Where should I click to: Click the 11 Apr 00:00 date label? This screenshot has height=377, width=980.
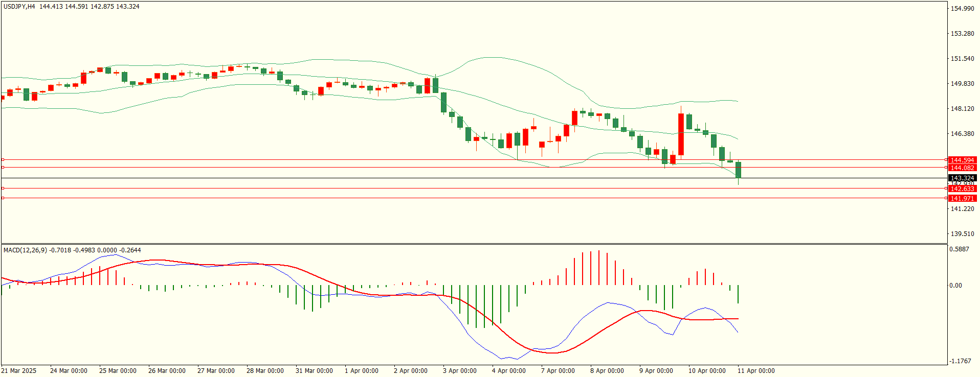[756, 371]
